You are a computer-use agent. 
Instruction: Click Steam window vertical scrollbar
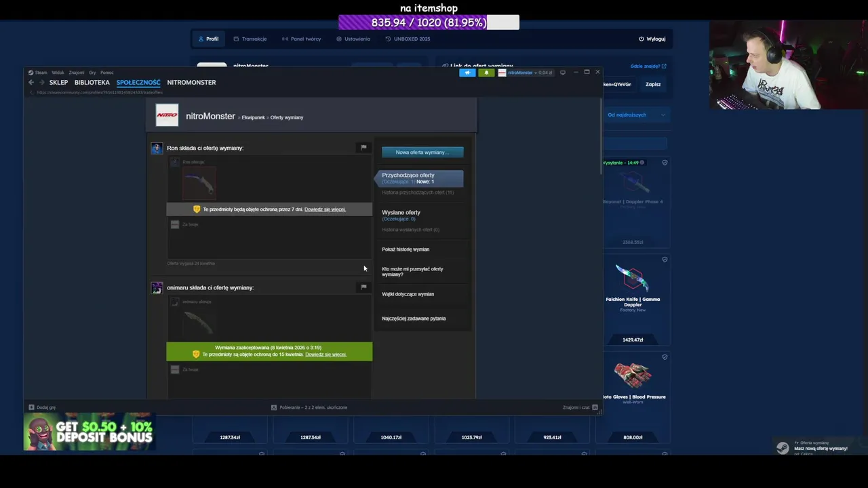(601, 138)
